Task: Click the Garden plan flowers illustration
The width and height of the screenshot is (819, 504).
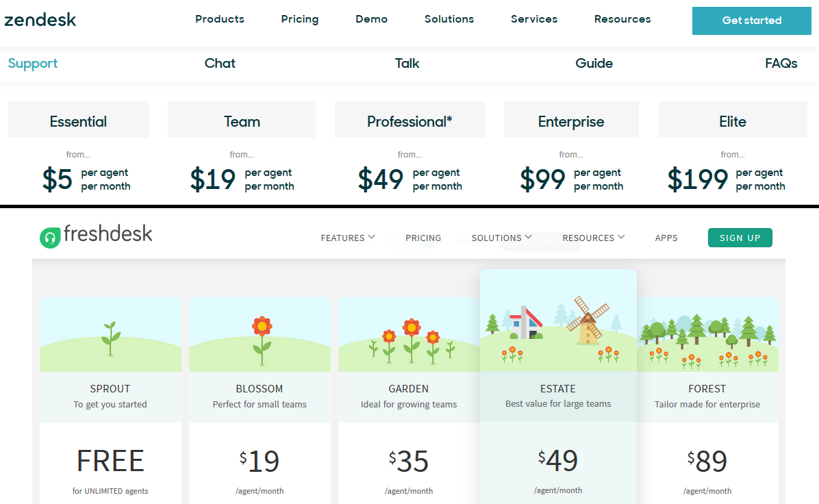Action: point(411,342)
